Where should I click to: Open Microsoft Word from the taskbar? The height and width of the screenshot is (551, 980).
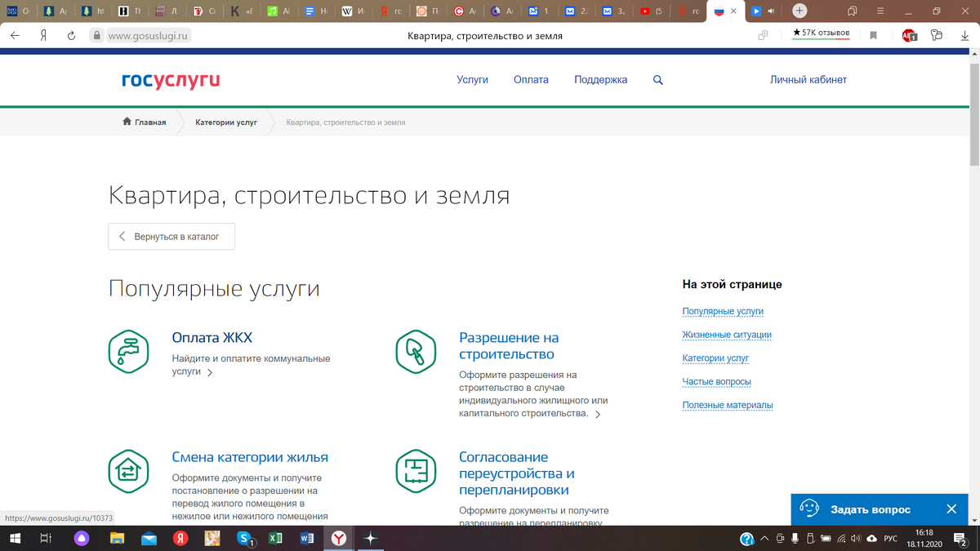pyautogui.click(x=306, y=539)
